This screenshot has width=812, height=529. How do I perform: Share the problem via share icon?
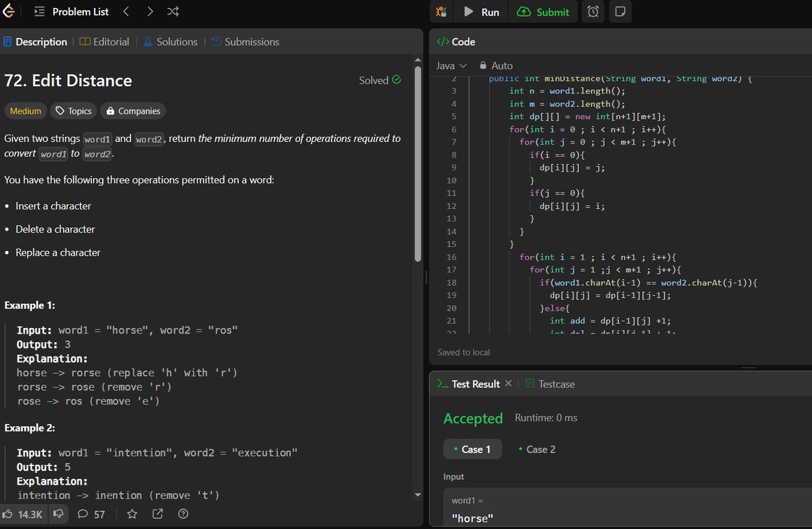(x=158, y=514)
